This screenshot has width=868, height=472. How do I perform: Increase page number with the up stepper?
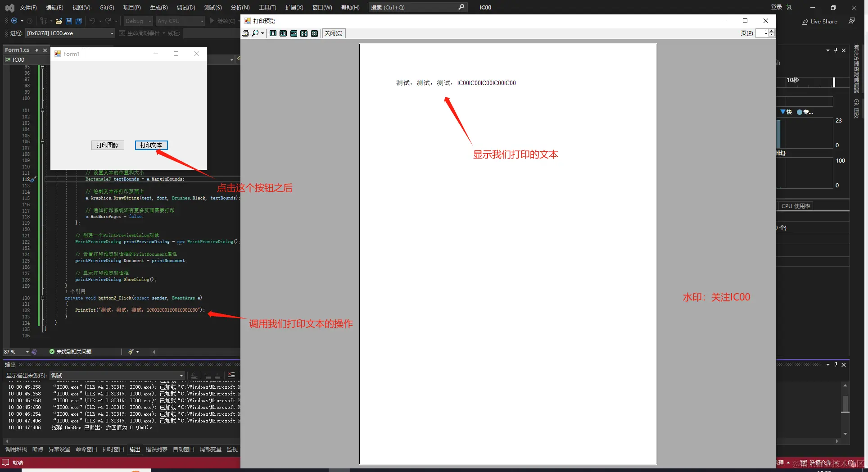pos(772,31)
